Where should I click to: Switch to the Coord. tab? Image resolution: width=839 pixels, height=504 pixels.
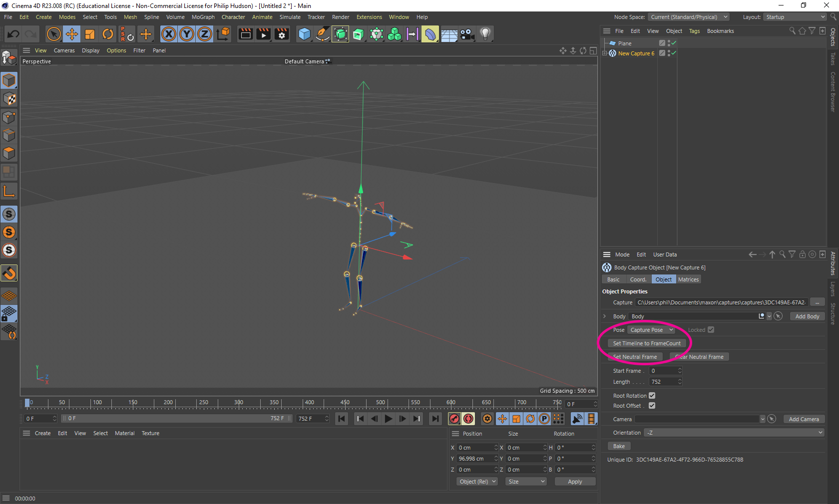[638, 279]
